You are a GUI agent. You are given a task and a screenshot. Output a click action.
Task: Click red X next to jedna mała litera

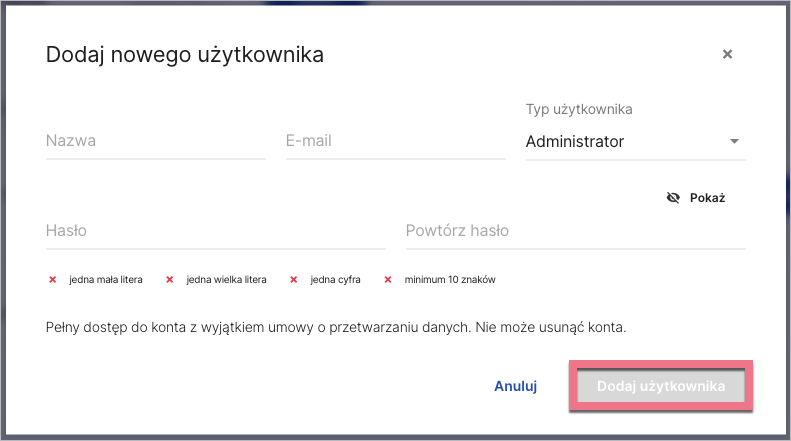coord(53,280)
